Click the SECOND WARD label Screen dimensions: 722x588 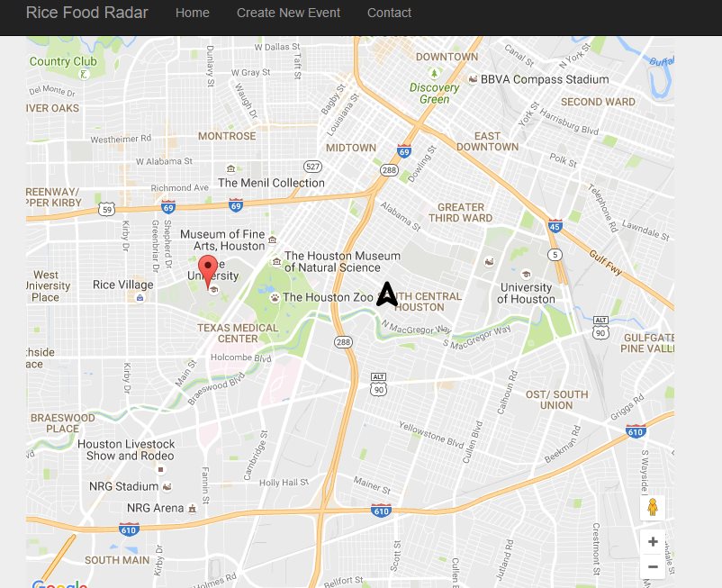pos(598,102)
